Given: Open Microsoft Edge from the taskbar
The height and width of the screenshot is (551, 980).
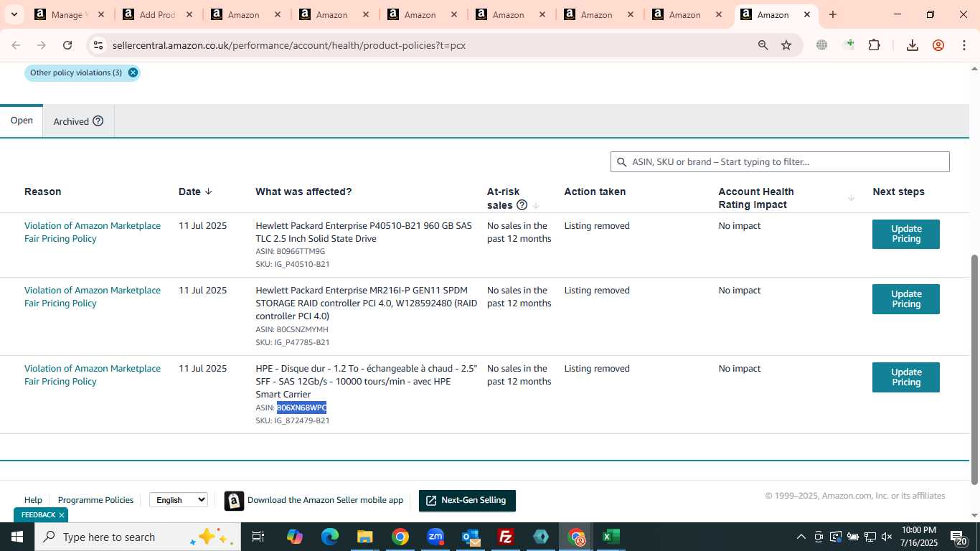Looking at the screenshot, I should click(x=330, y=537).
